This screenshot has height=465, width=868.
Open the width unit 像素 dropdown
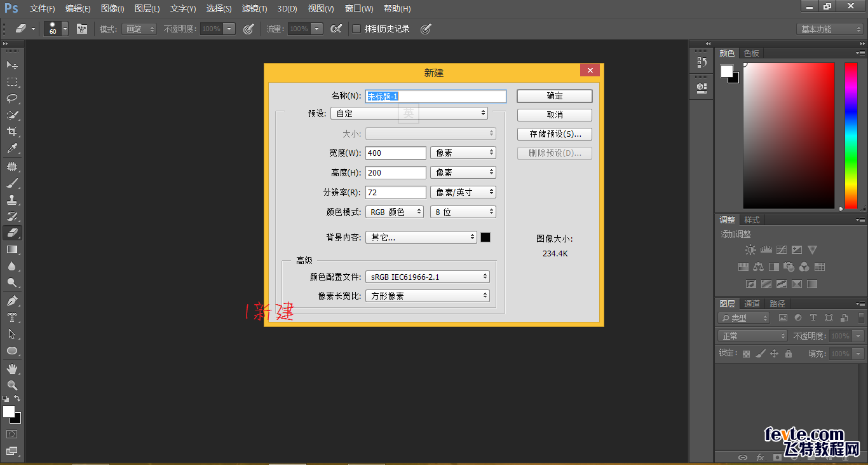(463, 153)
